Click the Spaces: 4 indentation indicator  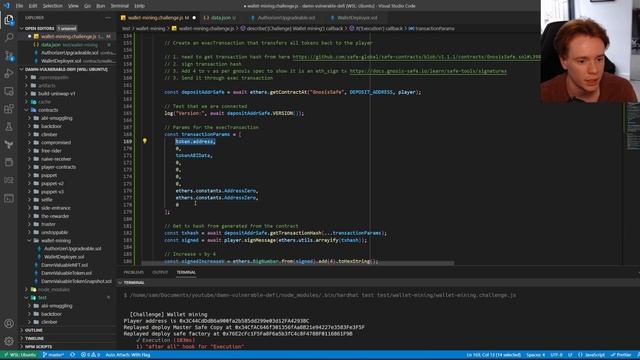click(x=536, y=355)
